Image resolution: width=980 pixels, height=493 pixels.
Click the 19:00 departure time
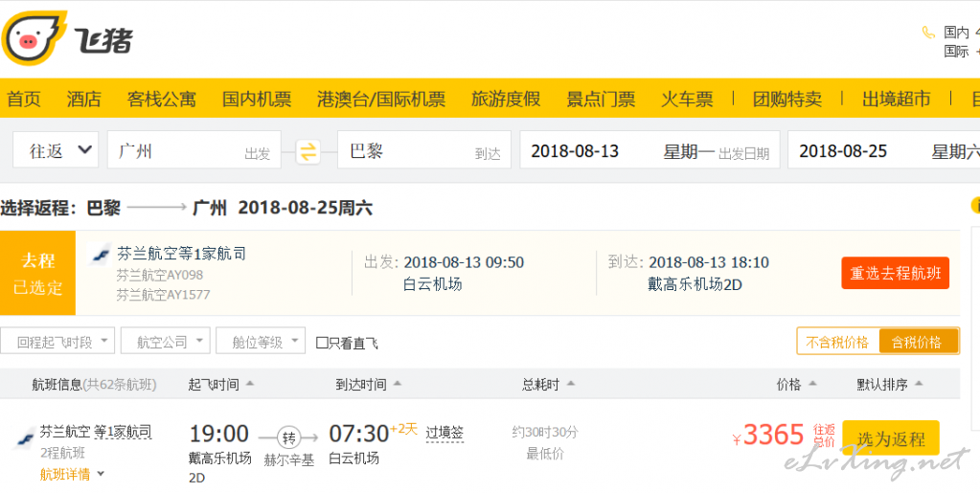click(x=218, y=433)
